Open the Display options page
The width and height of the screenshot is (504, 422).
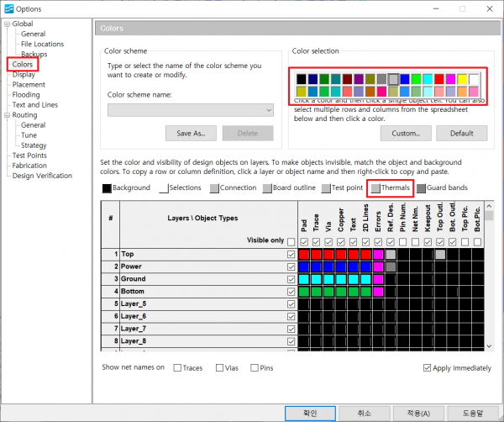[x=24, y=74]
